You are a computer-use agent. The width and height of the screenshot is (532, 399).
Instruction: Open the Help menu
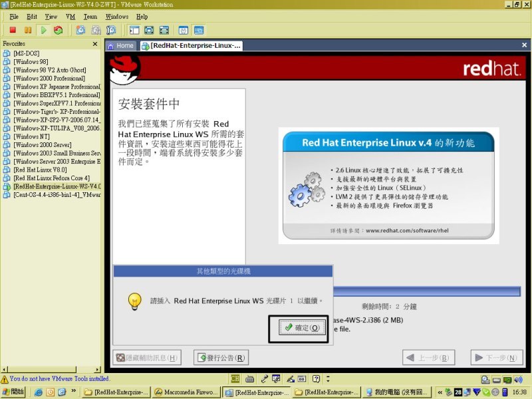pos(142,17)
